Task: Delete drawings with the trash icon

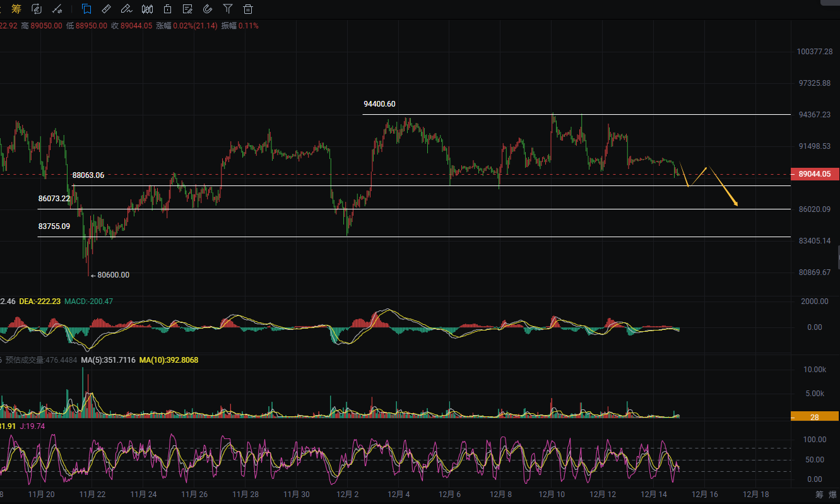Action: click(248, 9)
